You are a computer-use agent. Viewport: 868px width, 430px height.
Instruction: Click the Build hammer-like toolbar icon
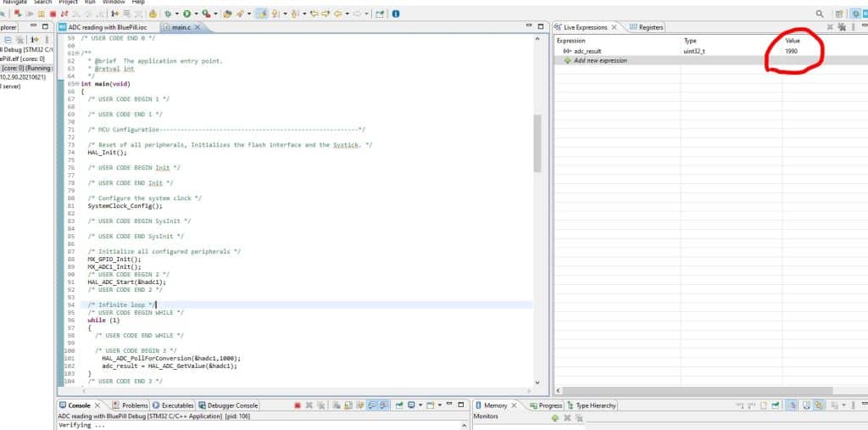click(153, 14)
